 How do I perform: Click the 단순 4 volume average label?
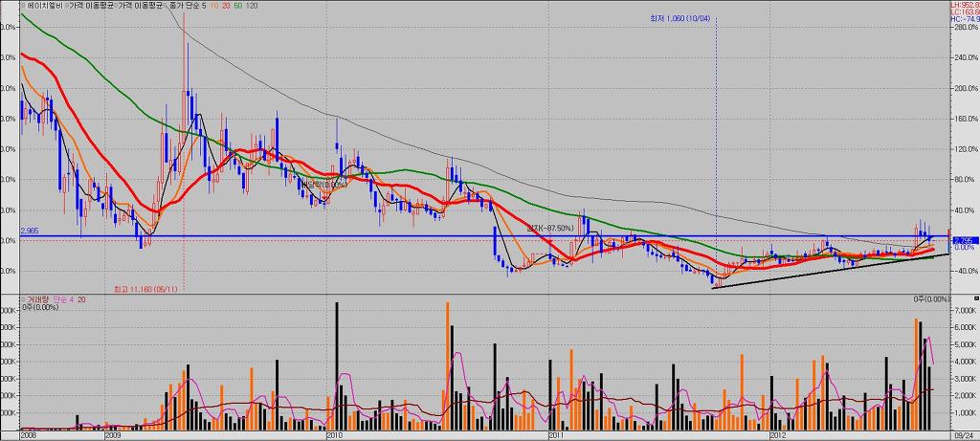coord(61,299)
